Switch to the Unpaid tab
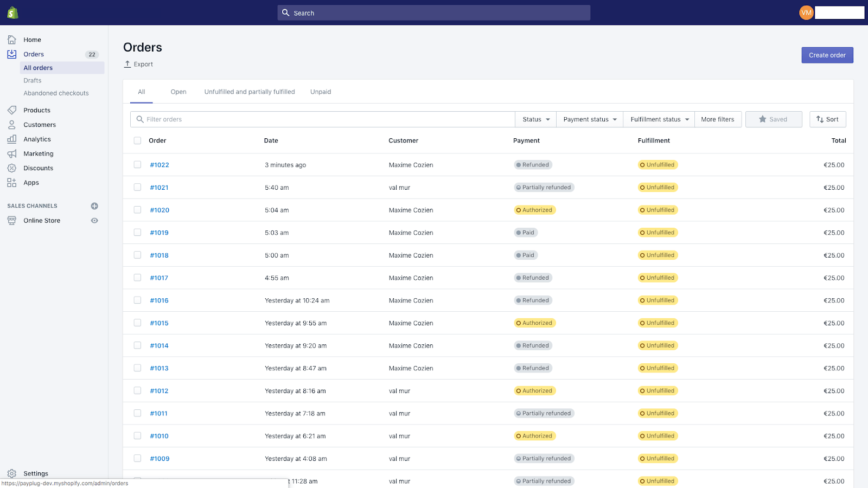868x488 pixels. [320, 91]
